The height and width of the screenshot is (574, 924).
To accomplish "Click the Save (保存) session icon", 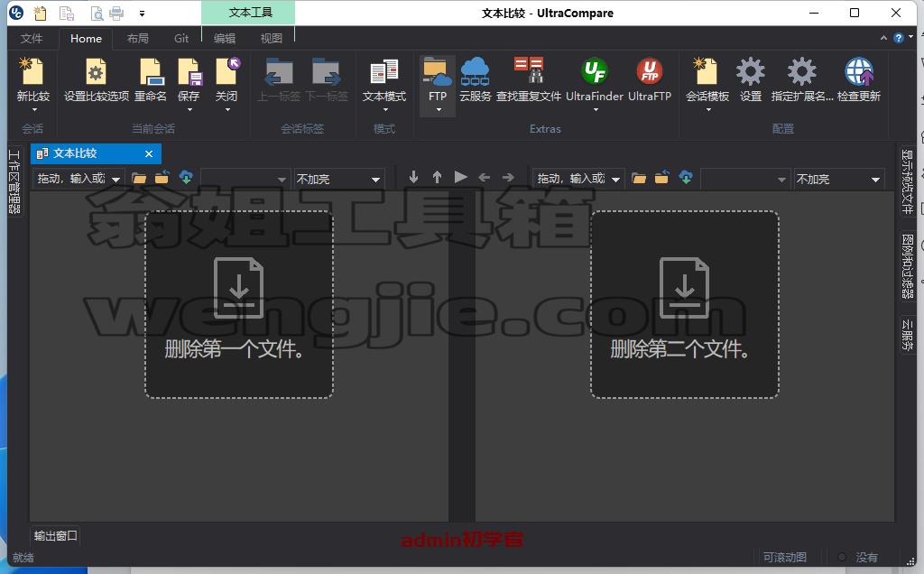I will 189,72.
